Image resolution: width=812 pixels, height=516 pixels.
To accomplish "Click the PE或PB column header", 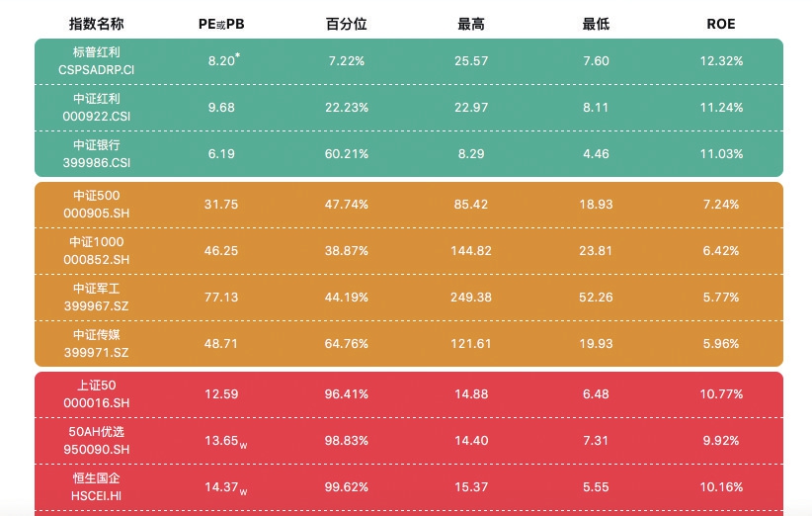I will (221, 25).
